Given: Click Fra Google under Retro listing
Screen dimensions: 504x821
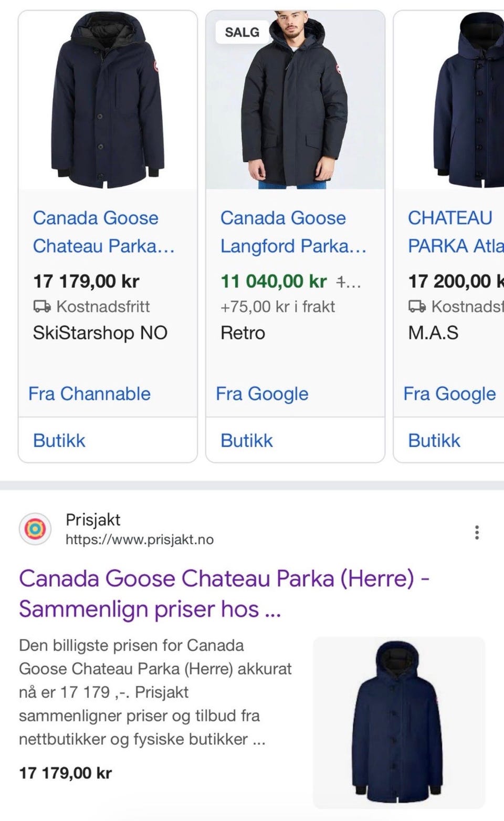Looking at the screenshot, I should coord(262,394).
